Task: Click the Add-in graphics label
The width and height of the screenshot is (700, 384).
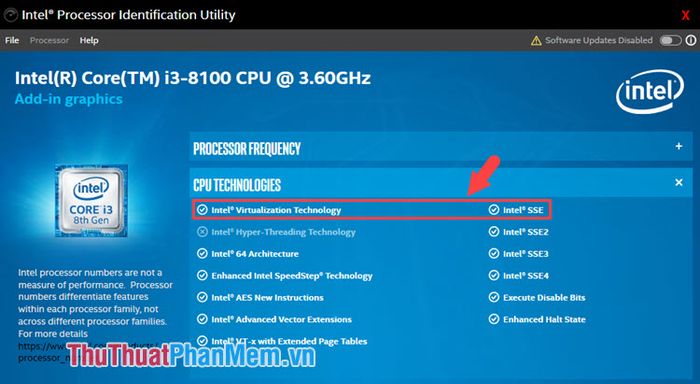Action: 69,99
